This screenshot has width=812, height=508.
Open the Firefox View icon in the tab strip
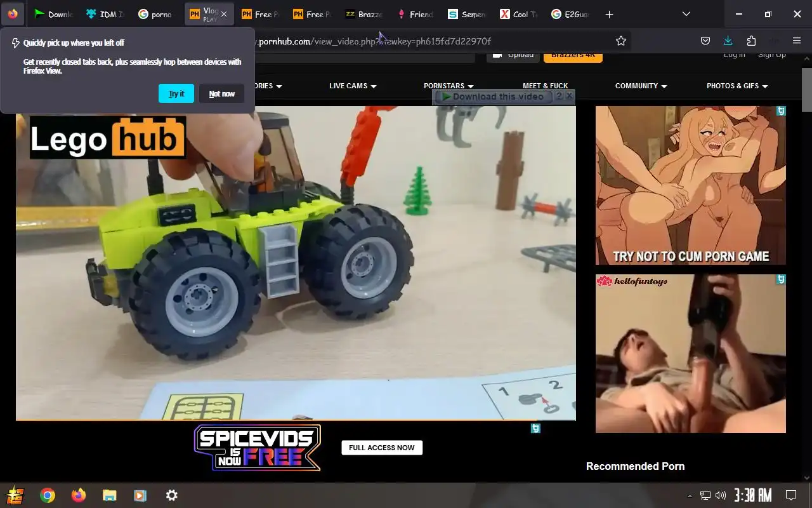coord(13,14)
